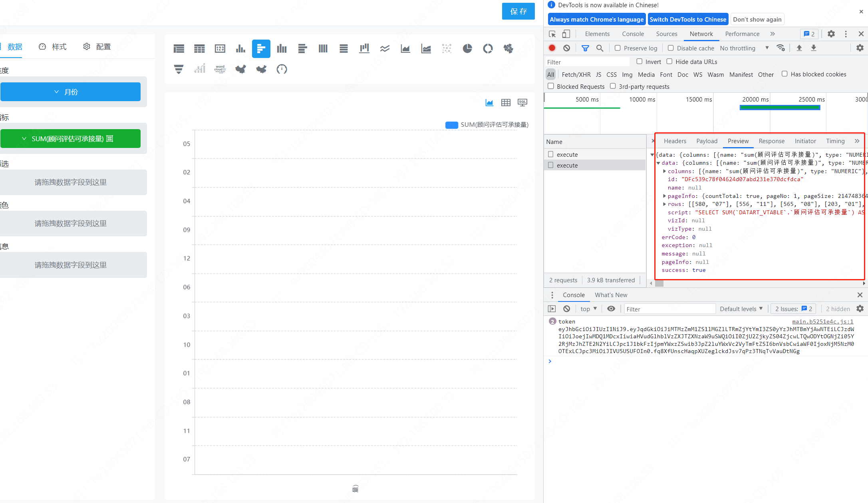Open the SQL view of the chart

click(522, 102)
